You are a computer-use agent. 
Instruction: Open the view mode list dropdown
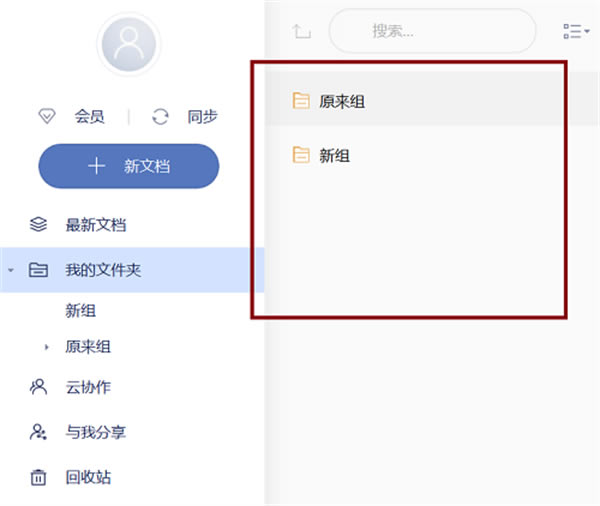click(x=576, y=31)
